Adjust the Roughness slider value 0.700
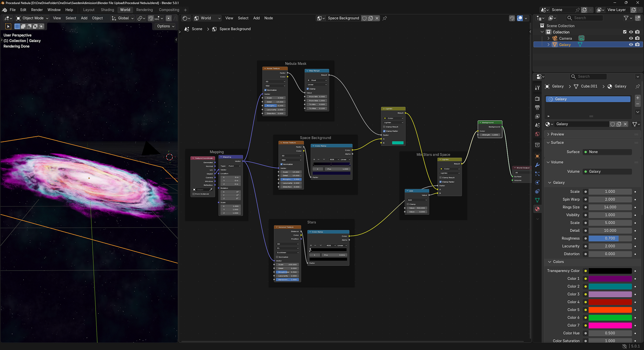This screenshot has width=644, height=350. point(610,238)
